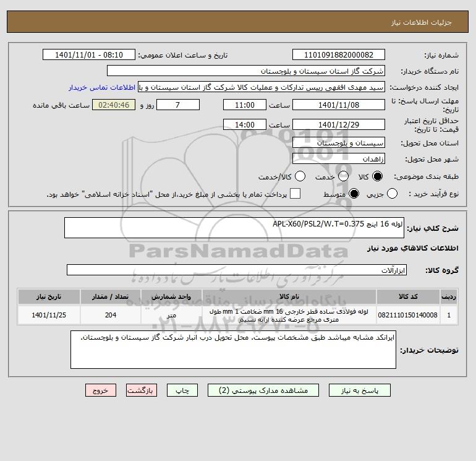476x461 pixels.
Task: Click the طبقه بندی موضوعی label
Action: (x=426, y=176)
